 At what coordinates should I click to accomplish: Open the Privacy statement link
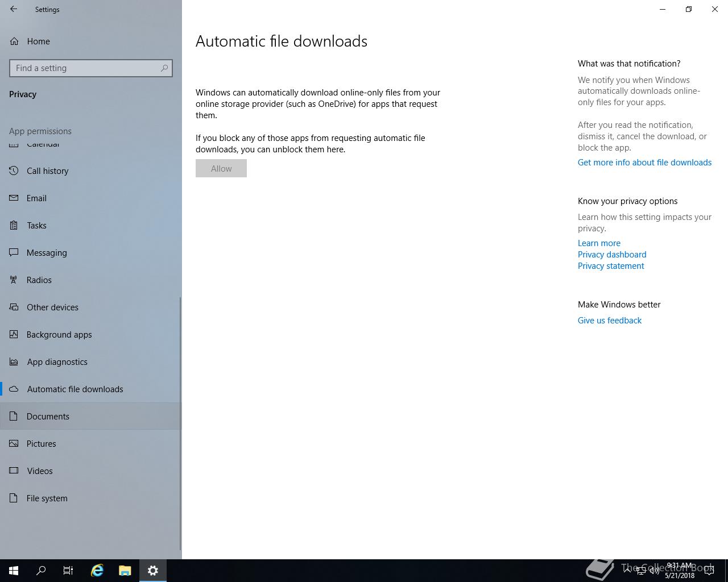coord(611,266)
